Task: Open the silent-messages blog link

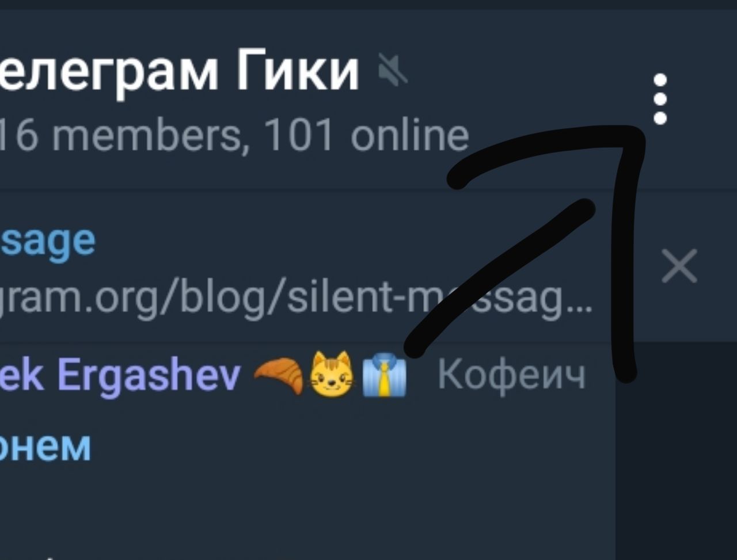Action: (296, 299)
